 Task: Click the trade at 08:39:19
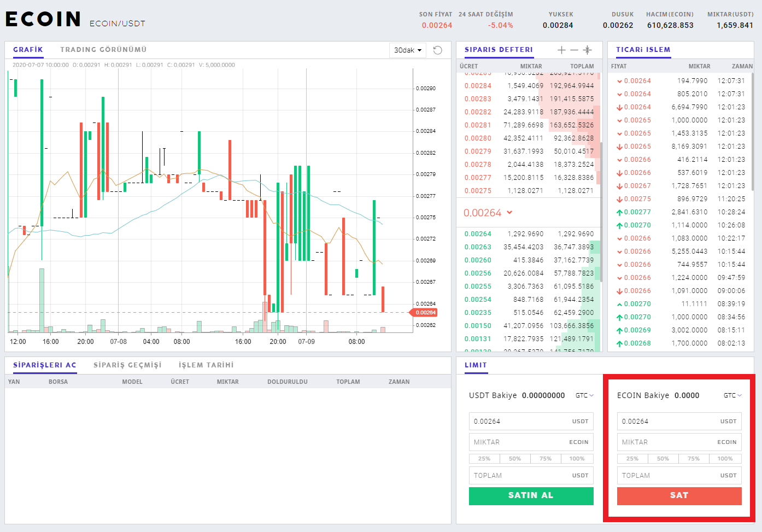[x=681, y=304]
